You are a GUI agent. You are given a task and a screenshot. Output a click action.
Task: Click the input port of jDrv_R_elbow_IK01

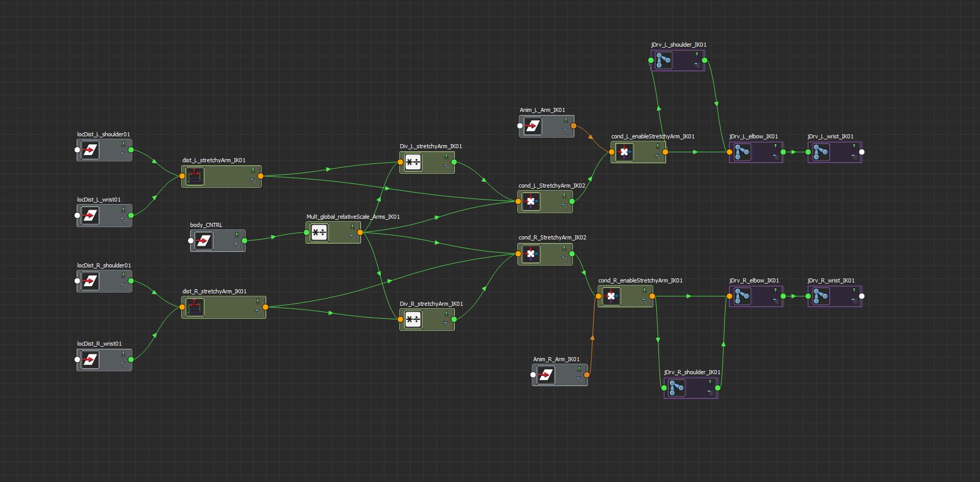tap(729, 296)
